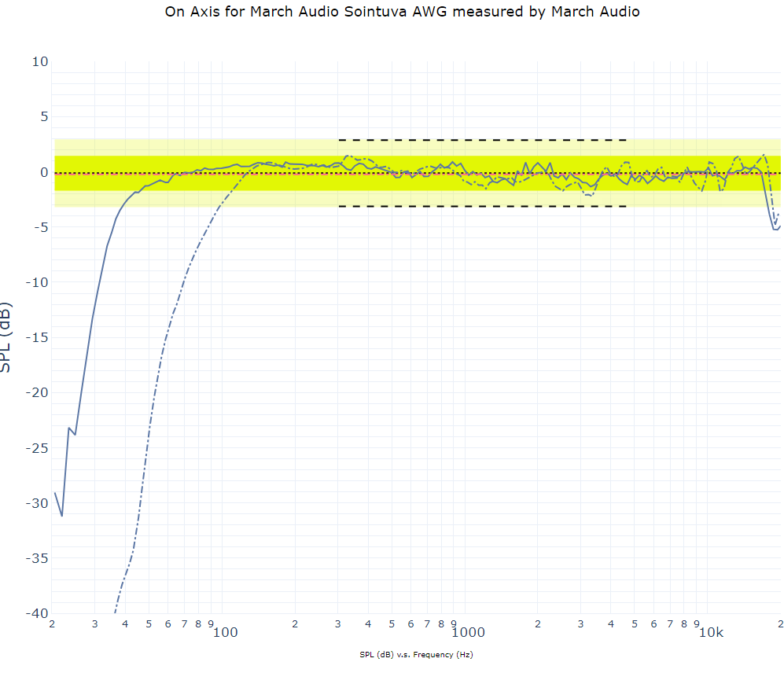Click the '-5' y-axis tick label
Image resolution: width=784 pixels, height=673 pixels.
click(x=41, y=227)
